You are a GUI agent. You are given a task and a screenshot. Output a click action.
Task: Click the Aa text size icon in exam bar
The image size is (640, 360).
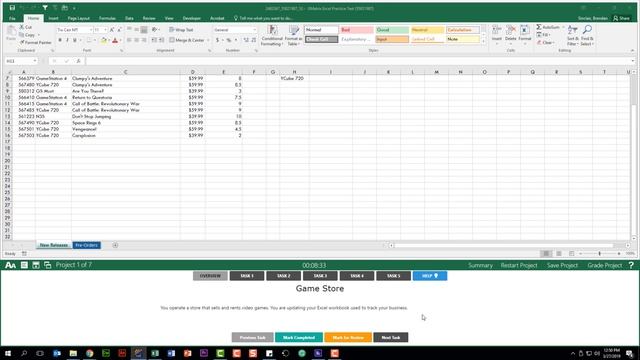(x=10, y=265)
